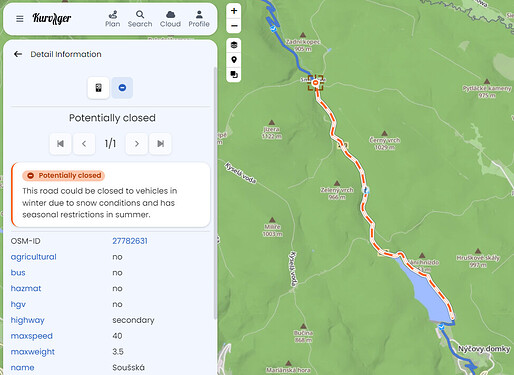
Task: Click the Potentially closed warning badge
Action: pyautogui.click(x=64, y=175)
